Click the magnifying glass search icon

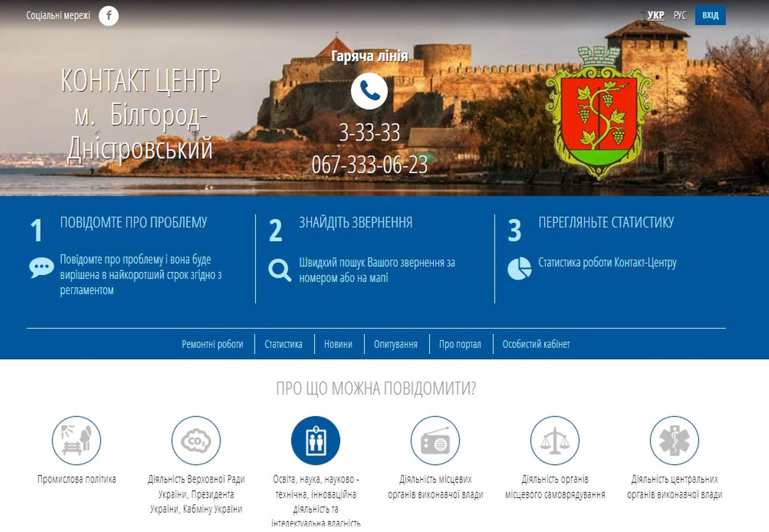point(280,270)
